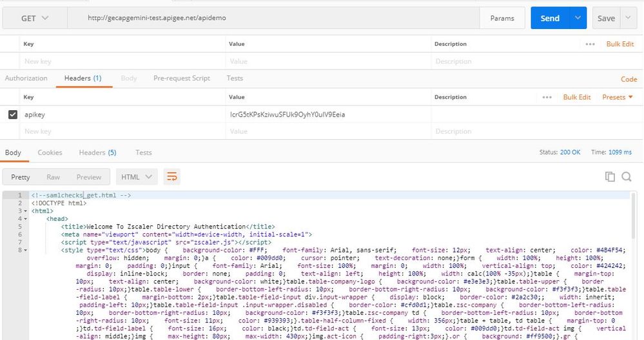Open the Presets dropdown
The width and height of the screenshot is (644, 340).
click(618, 97)
